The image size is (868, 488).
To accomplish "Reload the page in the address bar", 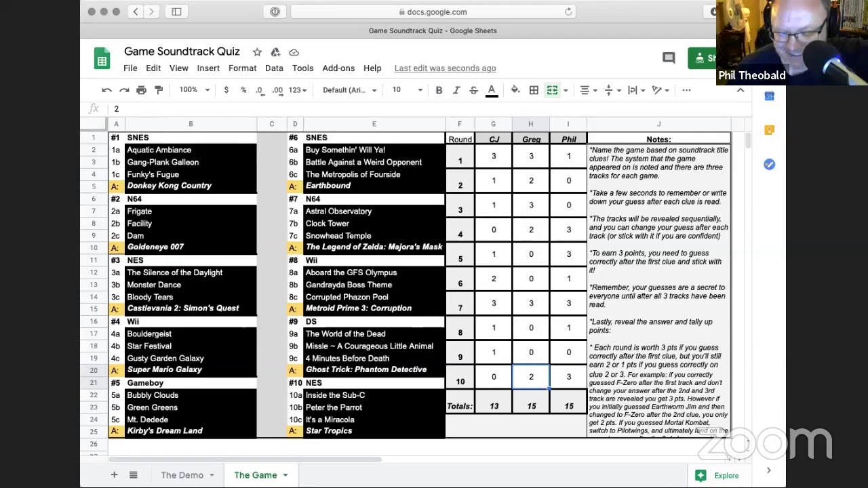I will click(x=568, y=12).
